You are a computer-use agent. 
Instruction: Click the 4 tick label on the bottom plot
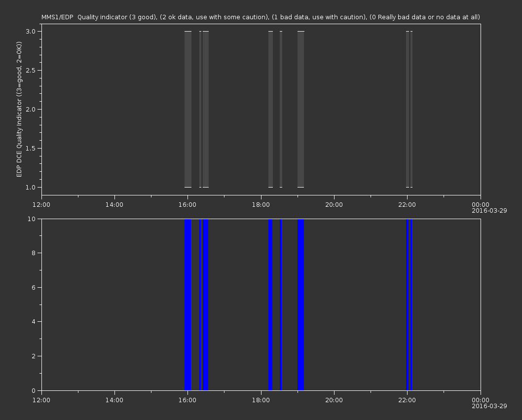(34, 322)
